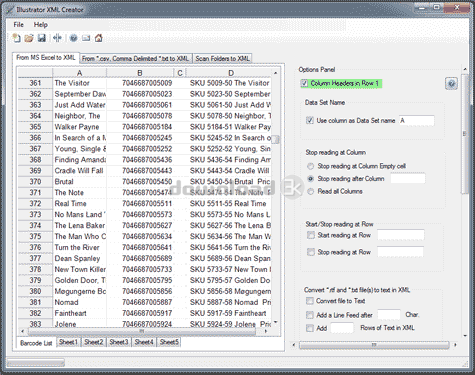Select Read all Columns option

pos(311,192)
